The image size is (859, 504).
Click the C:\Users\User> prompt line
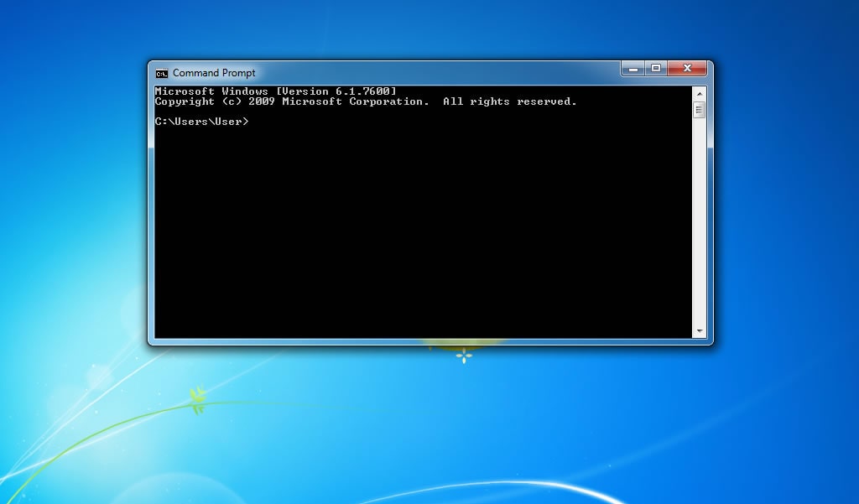pos(201,122)
